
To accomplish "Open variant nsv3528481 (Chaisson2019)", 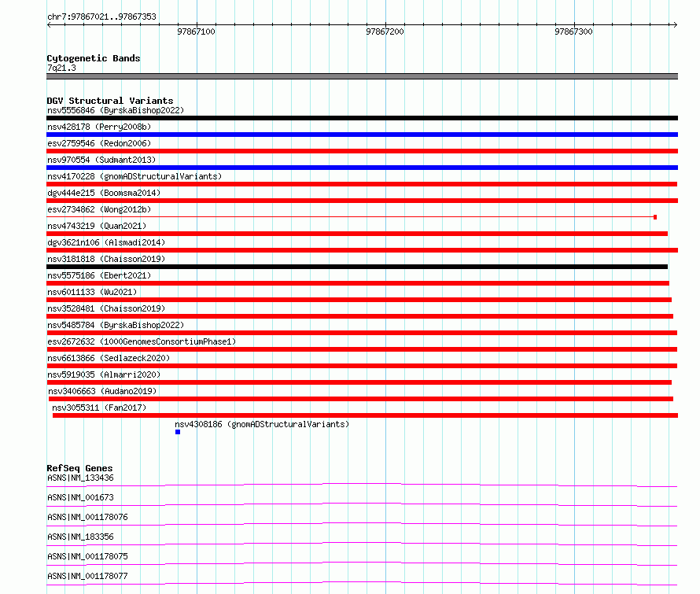I will 106,308.
